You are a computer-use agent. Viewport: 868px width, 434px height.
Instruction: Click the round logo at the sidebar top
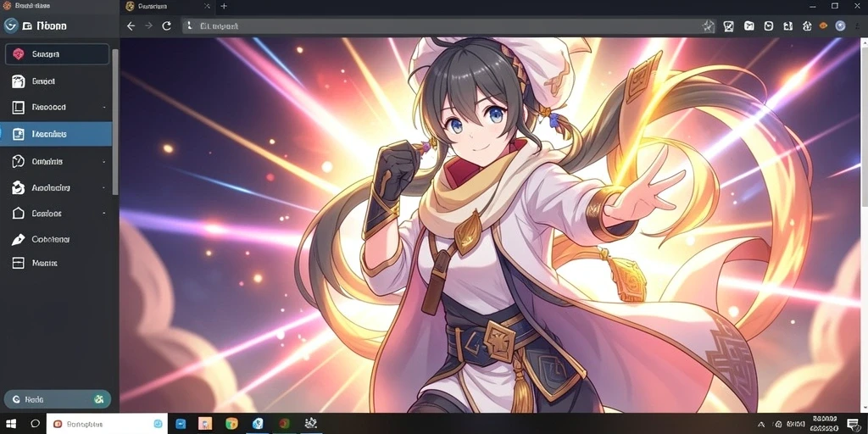[x=10, y=25]
